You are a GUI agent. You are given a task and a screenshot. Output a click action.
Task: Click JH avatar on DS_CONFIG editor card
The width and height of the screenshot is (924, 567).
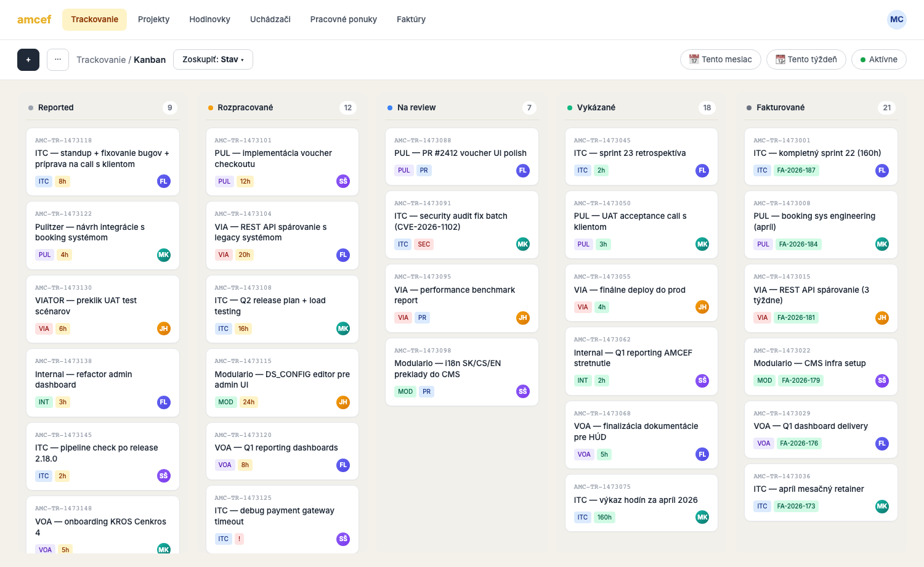(x=343, y=402)
